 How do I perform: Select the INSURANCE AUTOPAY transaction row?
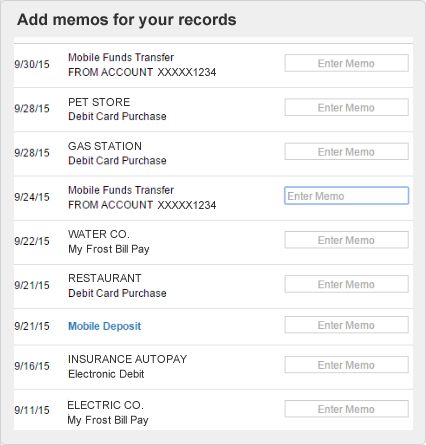tap(213, 367)
